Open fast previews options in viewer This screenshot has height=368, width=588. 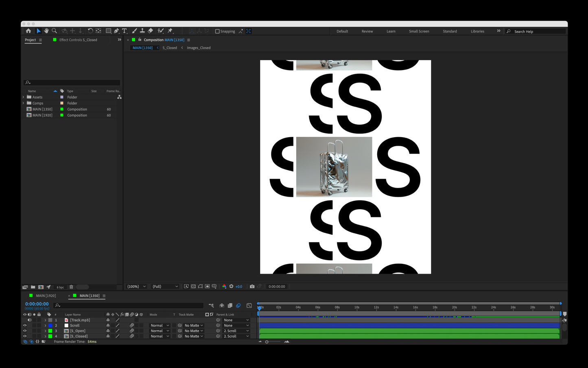[x=186, y=287]
